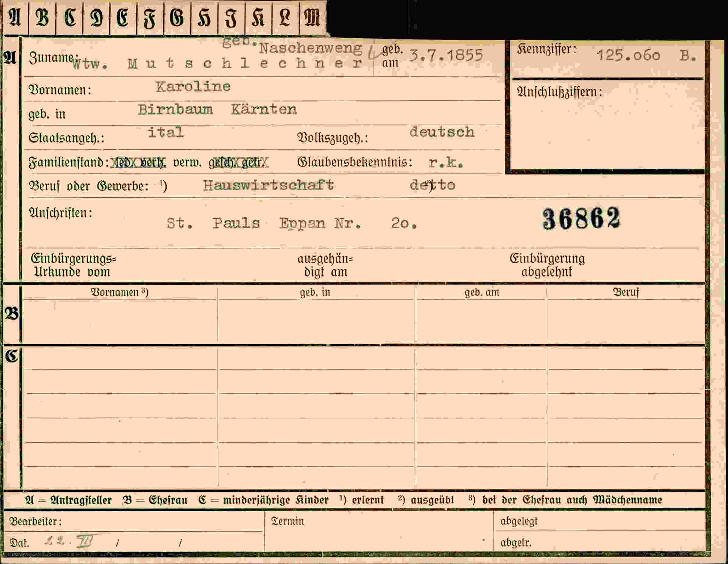Click the maiden name 'Naschenweng'
Image resolution: width=728 pixels, height=564 pixels.
[310, 48]
